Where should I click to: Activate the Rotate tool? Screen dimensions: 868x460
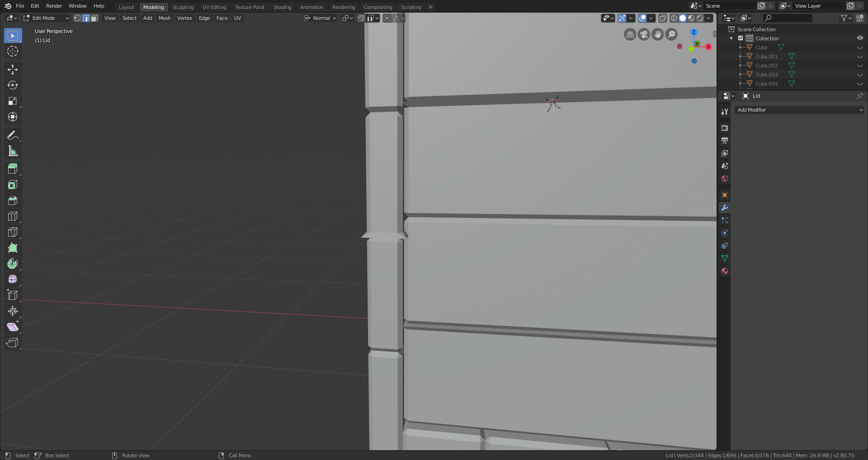pyautogui.click(x=13, y=85)
